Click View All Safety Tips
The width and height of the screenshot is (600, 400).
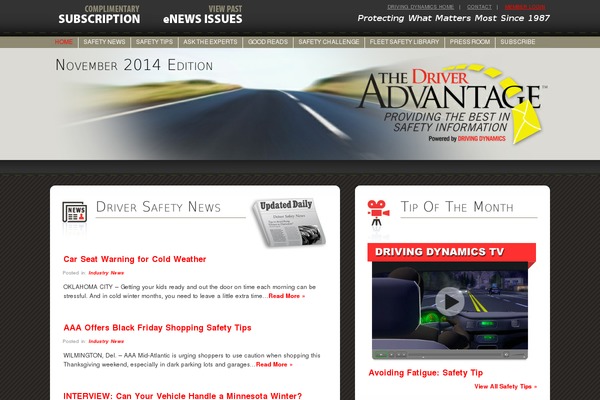505,387
